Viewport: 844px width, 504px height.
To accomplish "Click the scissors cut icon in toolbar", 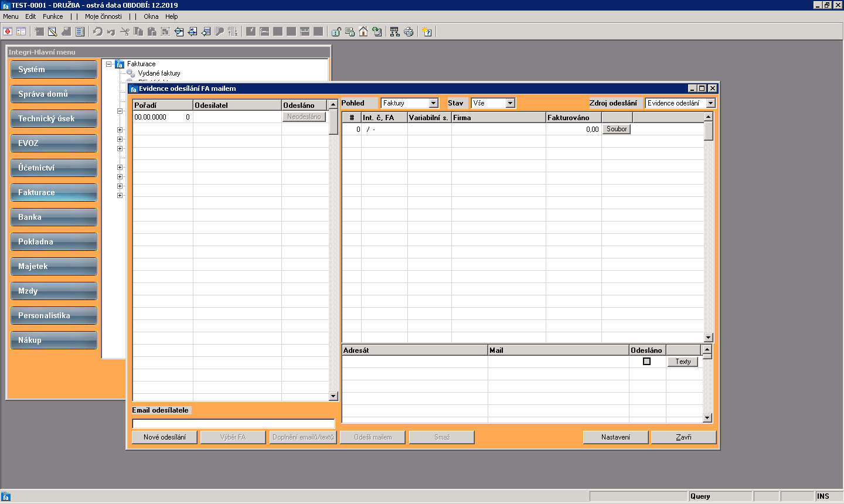I will pos(125,32).
